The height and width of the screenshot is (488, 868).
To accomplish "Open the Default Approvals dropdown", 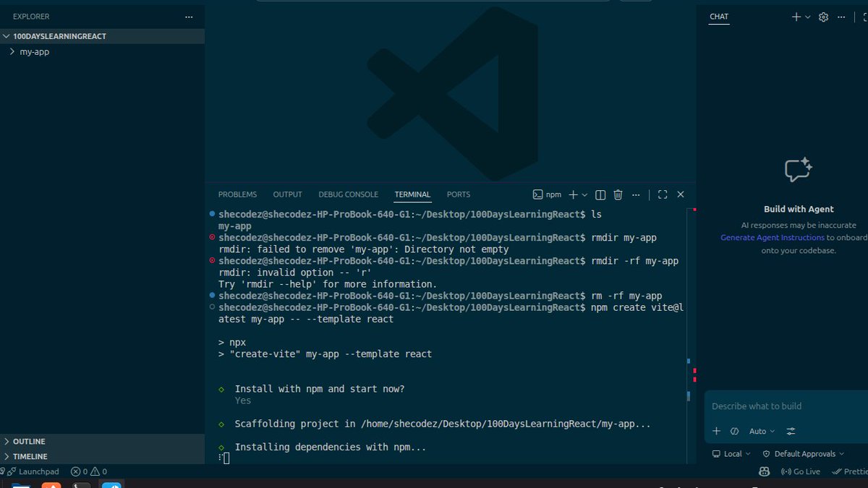I will 804,454.
